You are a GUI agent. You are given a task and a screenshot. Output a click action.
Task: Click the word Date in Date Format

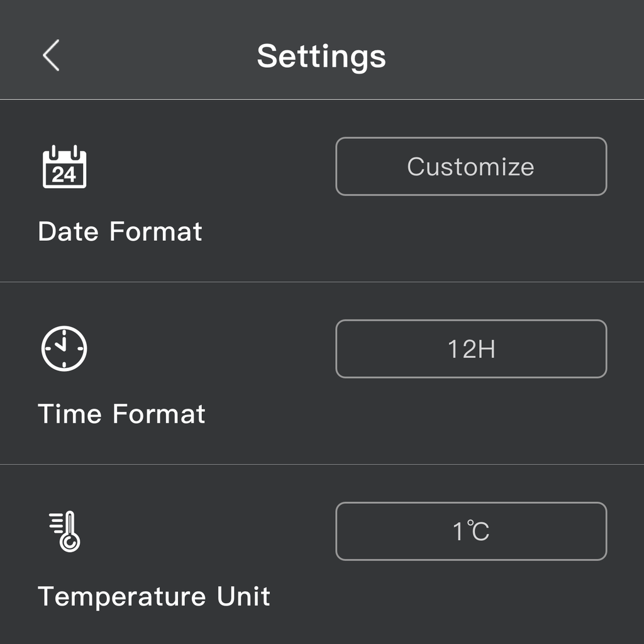coord(69,231)
